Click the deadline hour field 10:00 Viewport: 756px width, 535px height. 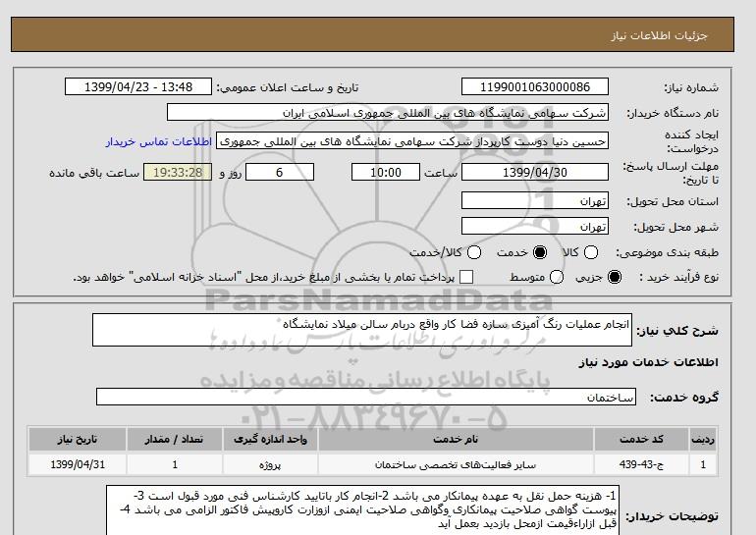(386, 172)
